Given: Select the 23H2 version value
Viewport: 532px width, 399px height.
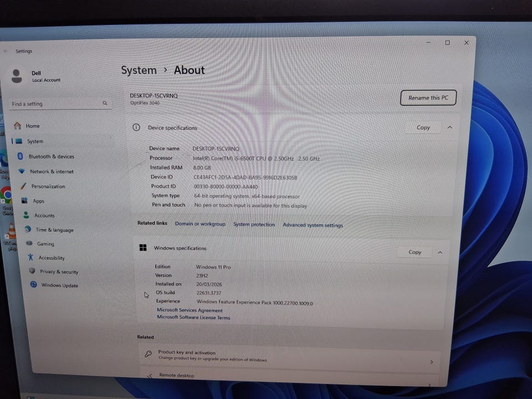Looking at the screenshot, I should point(202,275).
